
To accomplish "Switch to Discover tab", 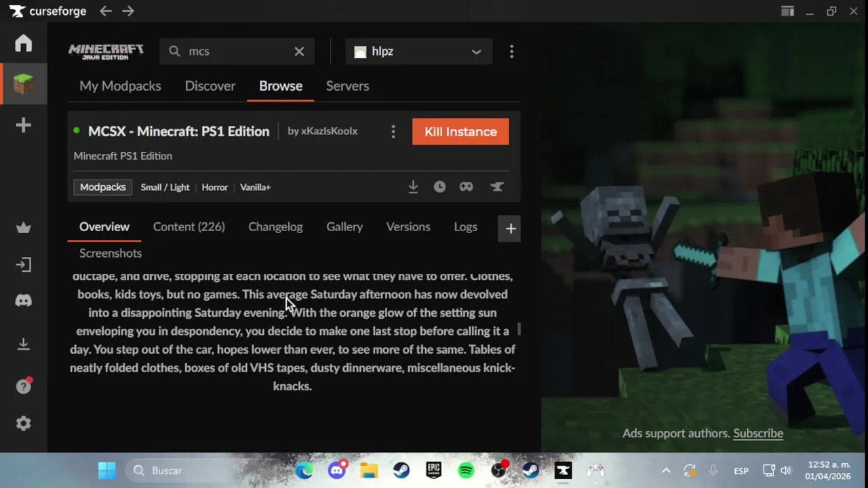I will pos(210,86).
